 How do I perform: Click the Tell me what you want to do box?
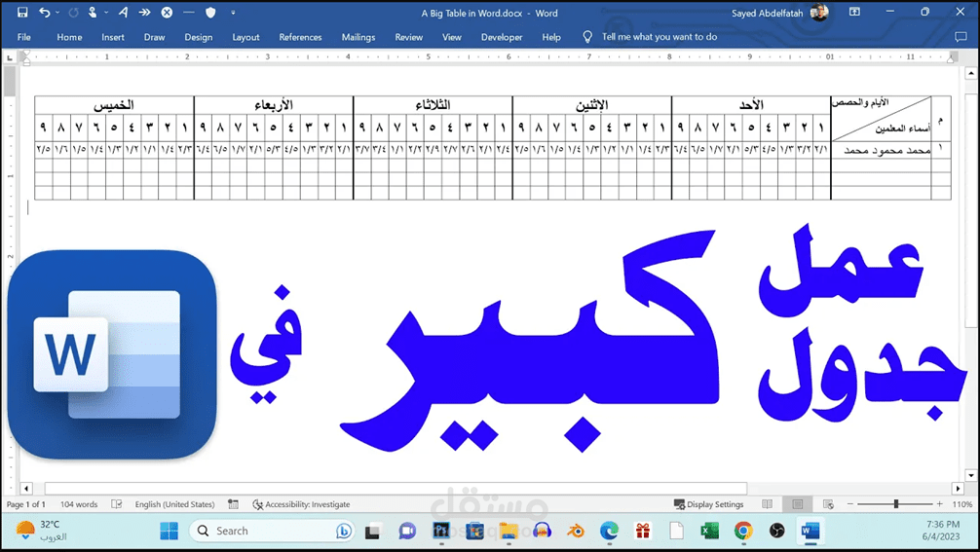(x=660, y=37)
